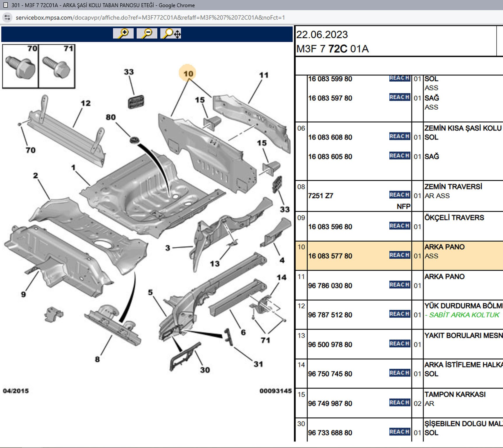503x448 pixels.
Task: Click green SABİT ARKA KOLTUK text
Action: pyautogui.click(x=464, y=315)
